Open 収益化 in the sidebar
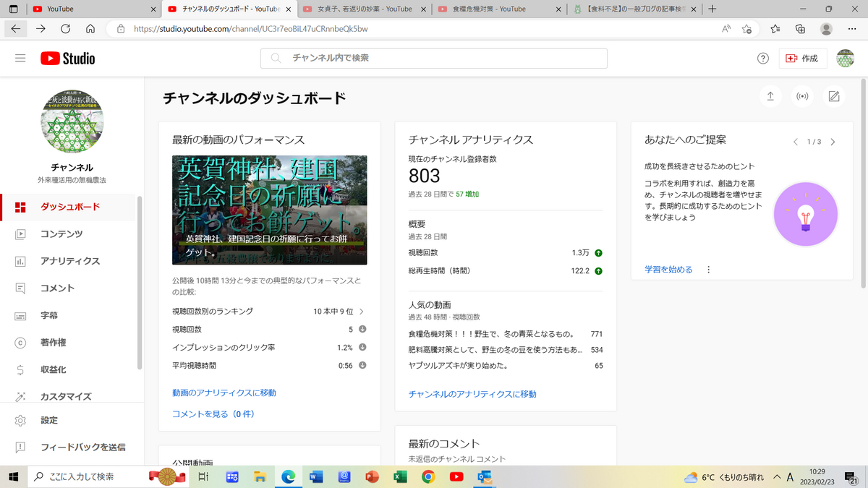This screenshot has width=868, height=488. coord(68,369)
